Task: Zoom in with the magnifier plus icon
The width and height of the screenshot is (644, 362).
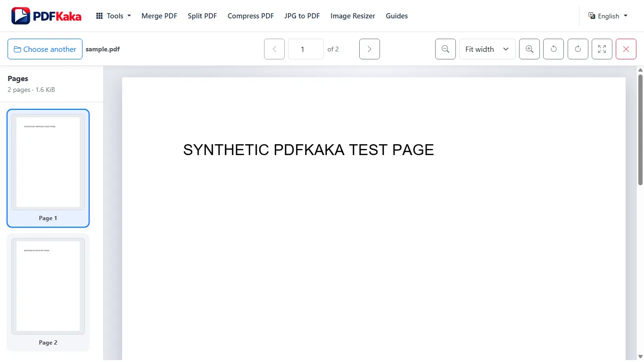Action: [x=529, y=49]
